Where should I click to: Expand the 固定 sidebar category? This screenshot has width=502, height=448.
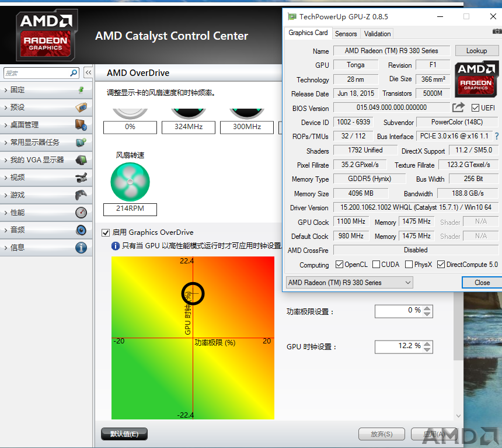click(x=46, y=90)
